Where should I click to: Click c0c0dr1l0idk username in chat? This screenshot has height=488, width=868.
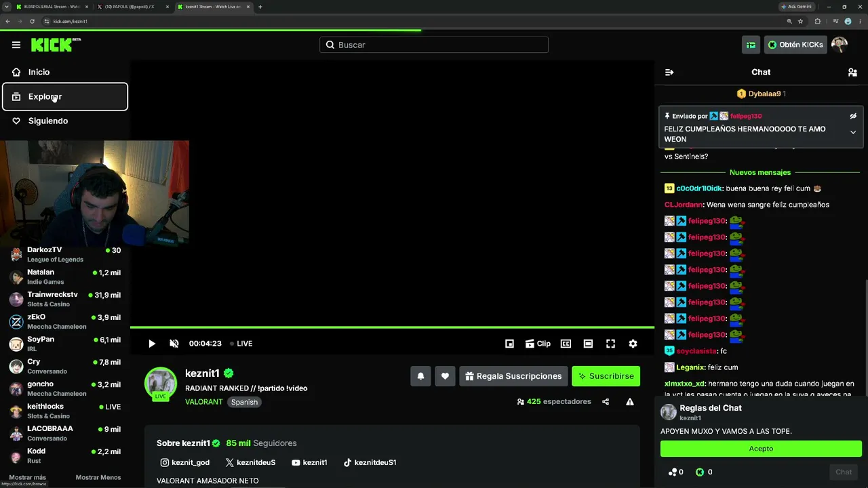click(x=699, y=188)
